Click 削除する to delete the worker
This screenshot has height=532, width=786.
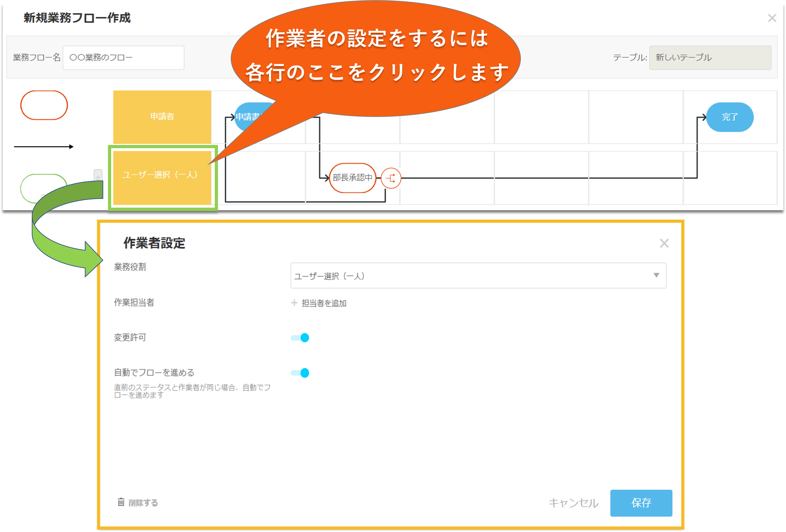[x=143, y=503]
